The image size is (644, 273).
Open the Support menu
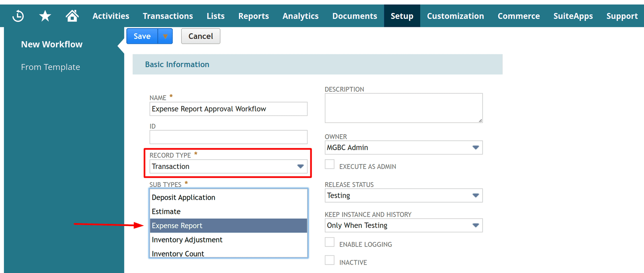622,16
